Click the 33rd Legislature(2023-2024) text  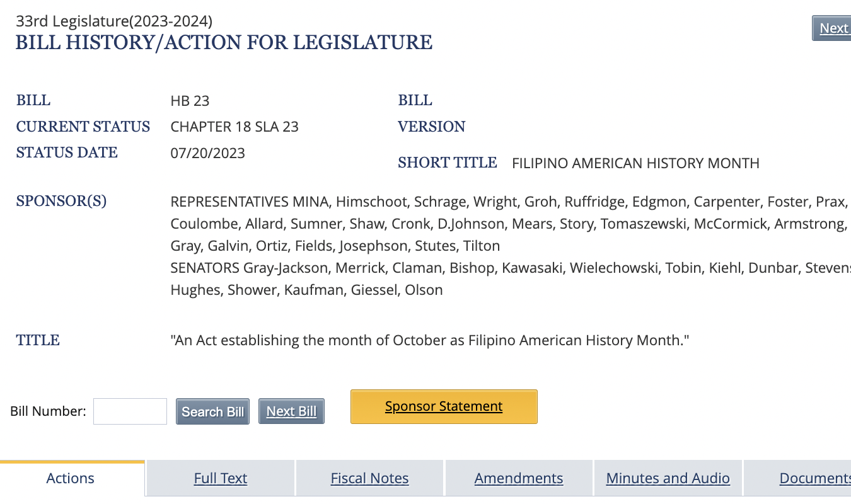114,21
